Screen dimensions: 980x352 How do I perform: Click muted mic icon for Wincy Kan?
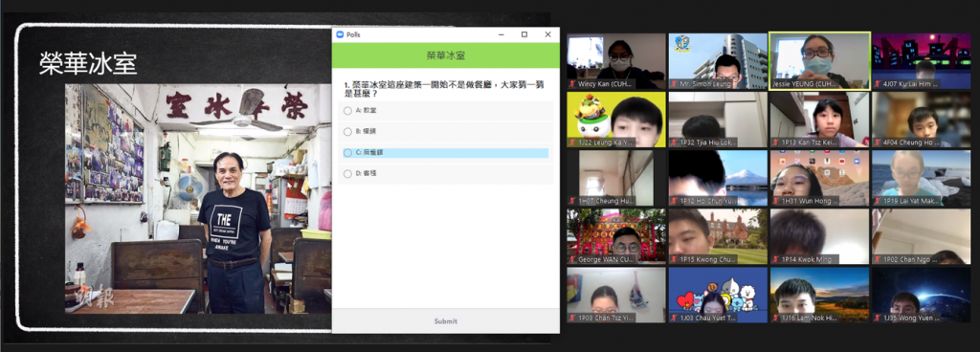pos(572,83)
